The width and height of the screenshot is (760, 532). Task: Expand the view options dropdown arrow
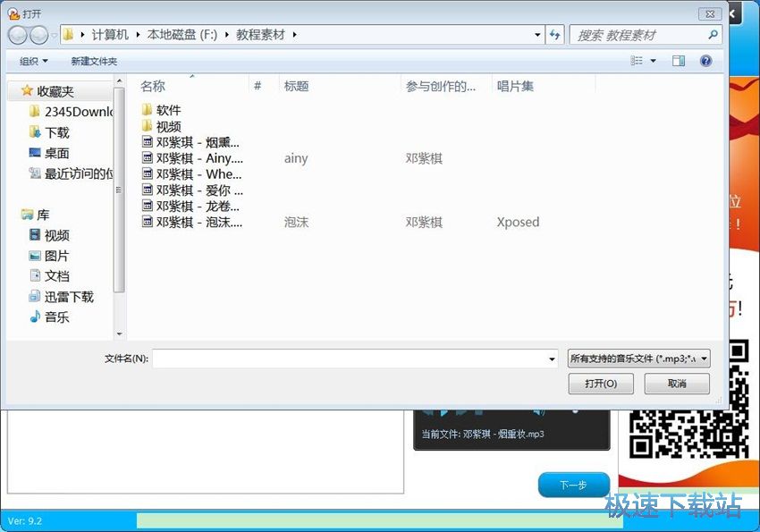653,61
